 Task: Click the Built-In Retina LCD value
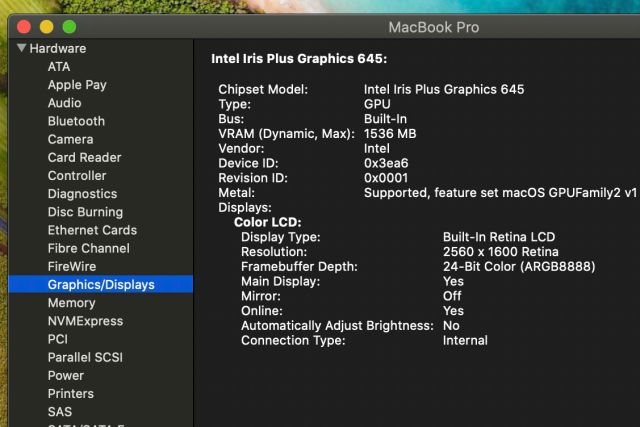pyautogui.click(x=499, y=237)
